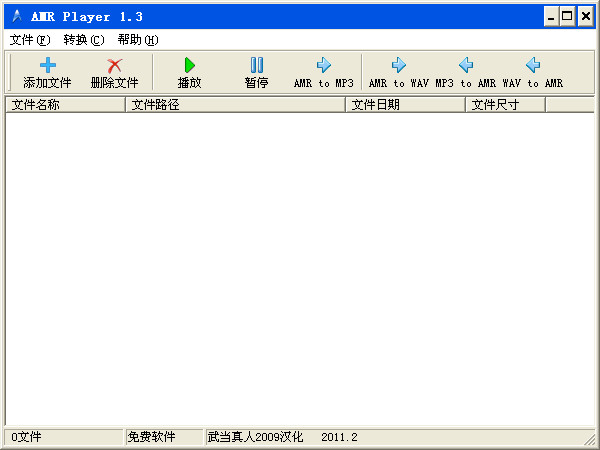Open the 帮助(H) menu
The image size is (600, 450).
[x=138, y=40]
